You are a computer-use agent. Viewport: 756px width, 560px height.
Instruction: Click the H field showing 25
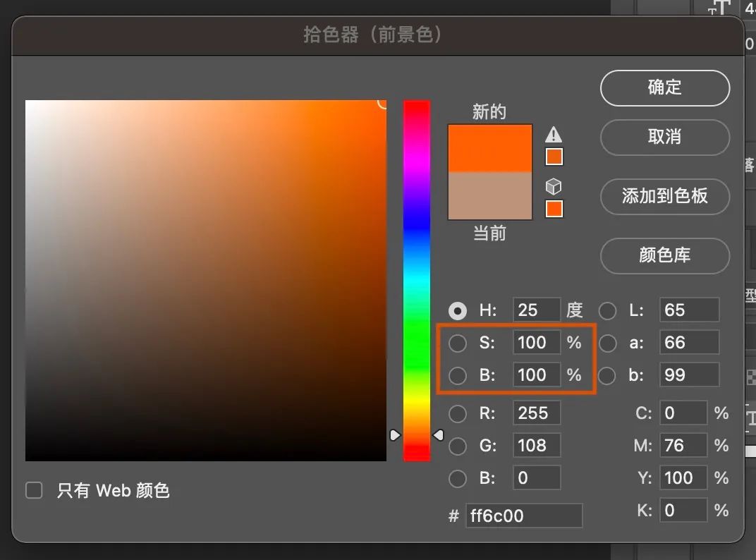(537, 310)
